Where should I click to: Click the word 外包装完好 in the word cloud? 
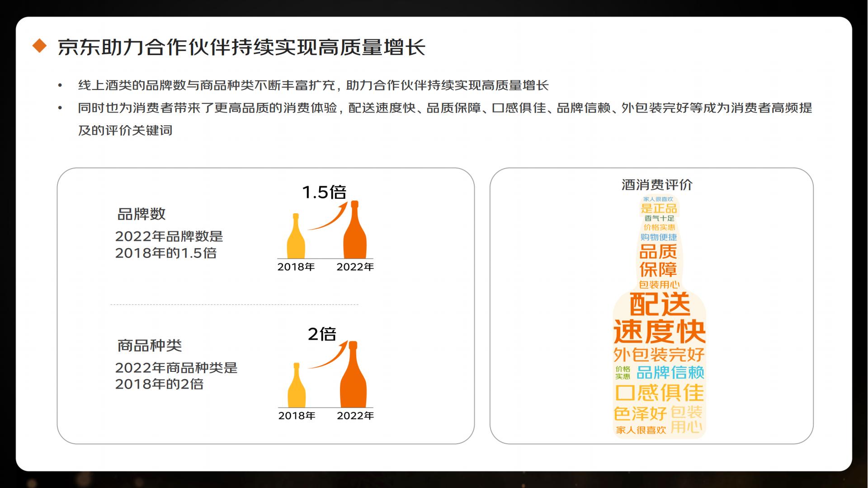659,355
